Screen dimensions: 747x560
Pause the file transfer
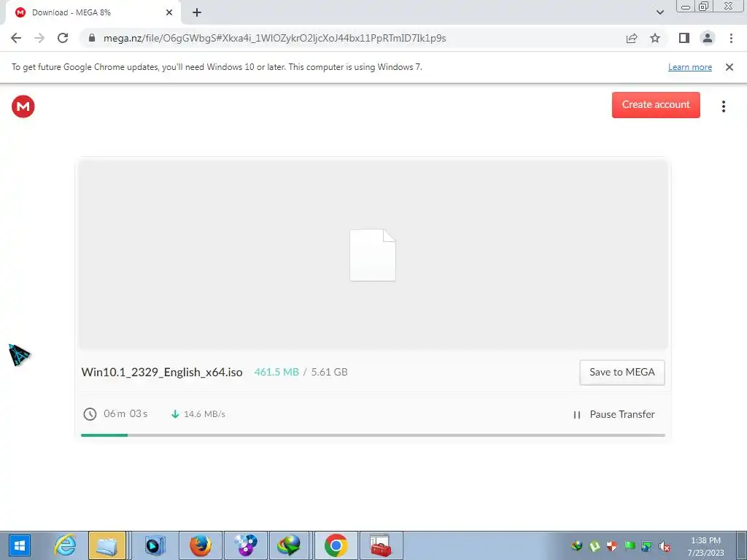click(614, 414)
